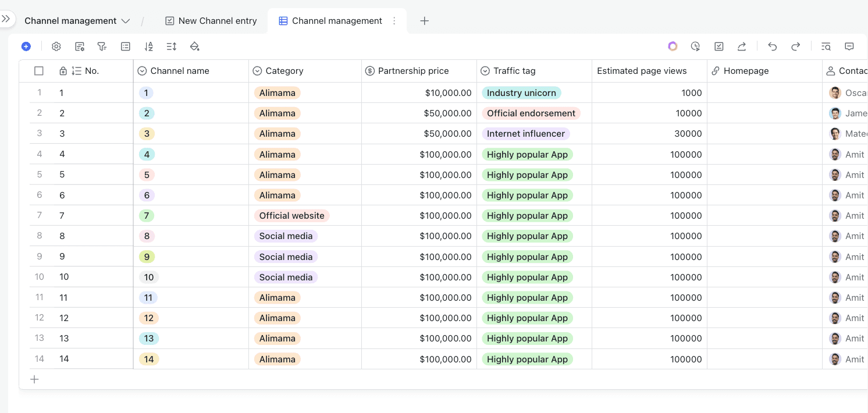Select Alimama category in row 12
Image resolution: width=868 pixels, height=413 pixels.
click(277, 318)
